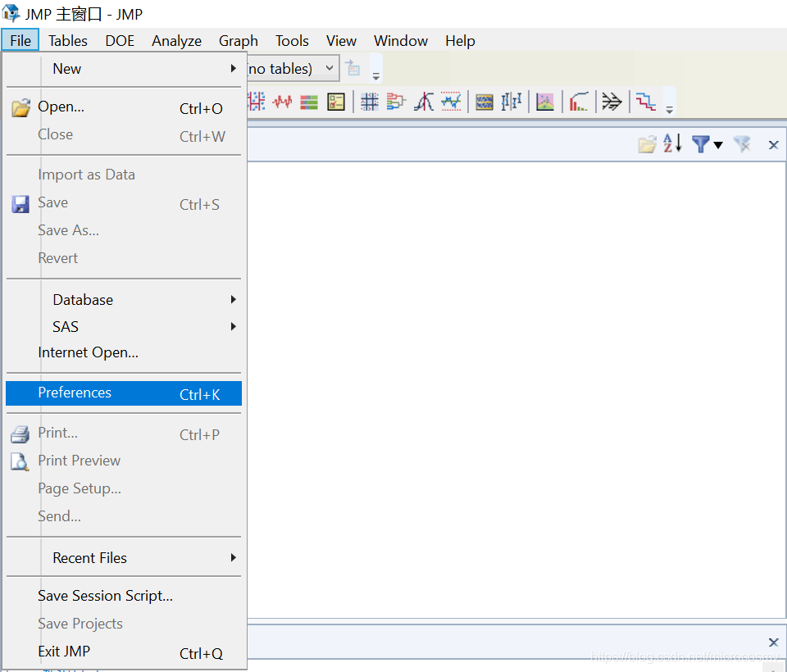
Task: Click the yellow and blue variability chart icon
Action: pos(484,102)
